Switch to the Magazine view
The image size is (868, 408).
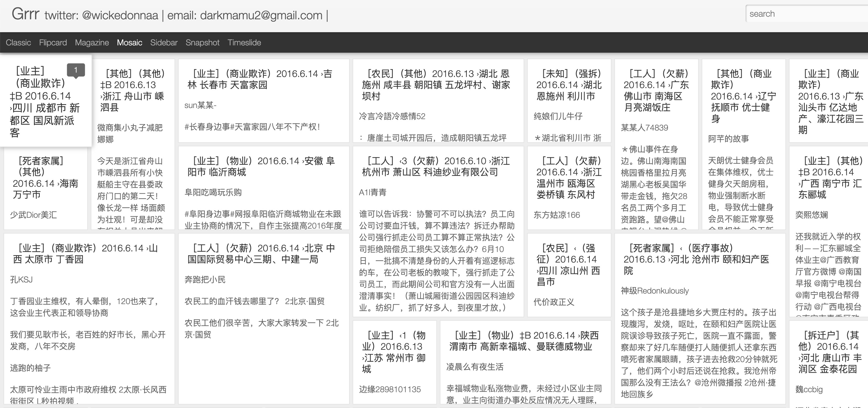pyautogui.click(x=92, y=42)
